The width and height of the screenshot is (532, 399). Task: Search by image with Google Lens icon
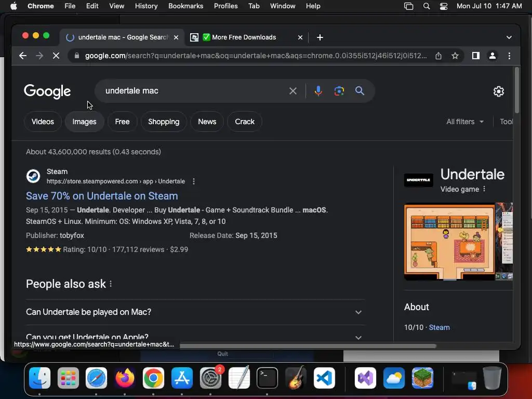click(339, 91)
